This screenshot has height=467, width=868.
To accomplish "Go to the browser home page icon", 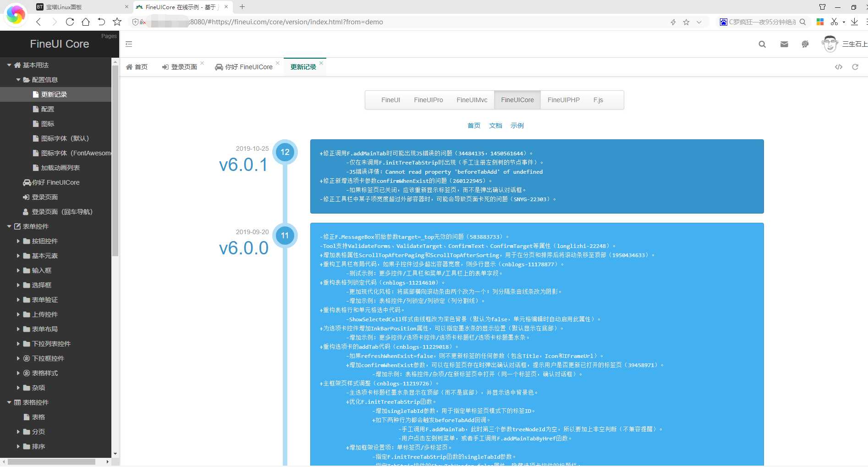I will [x=86, y=22].
